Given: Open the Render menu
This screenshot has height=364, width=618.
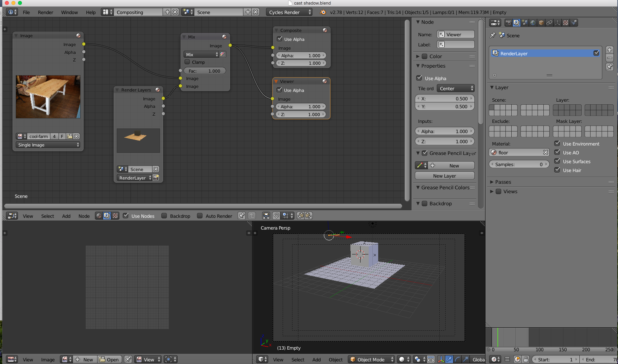Looking at the screenshot, I should [x=45, y=12].
